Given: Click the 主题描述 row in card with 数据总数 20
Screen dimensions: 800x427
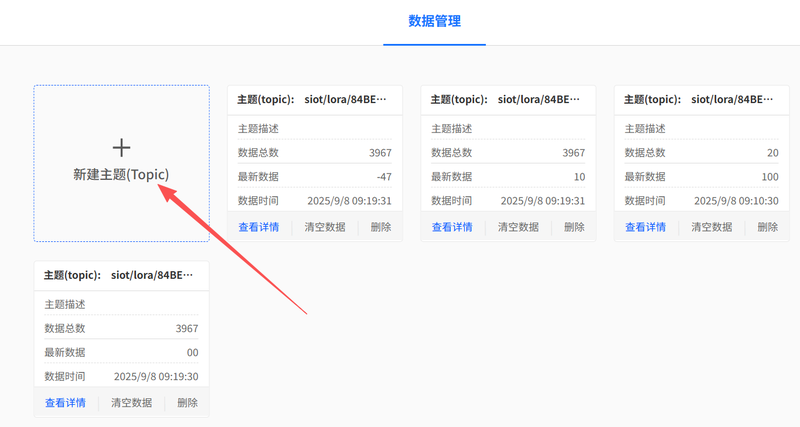Looking at the screenshot, I should [700, 129].
